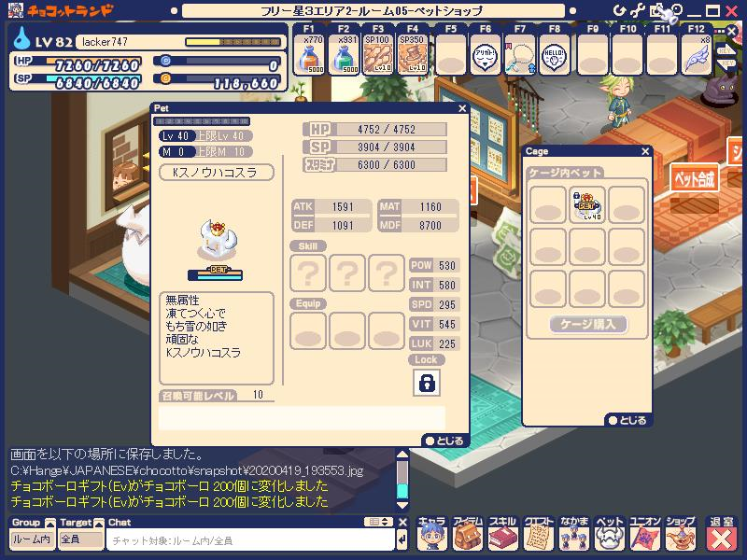Open the Target 全員 selector

coord(80,539)
